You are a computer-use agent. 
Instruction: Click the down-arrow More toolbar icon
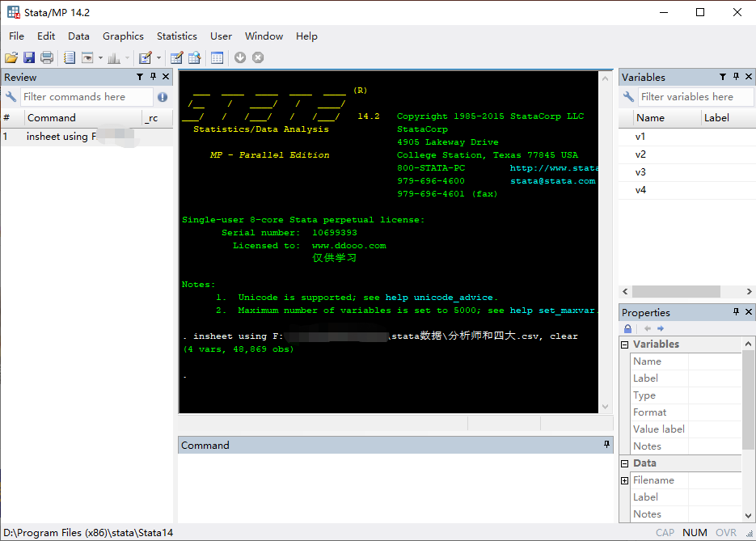(240, 58)
